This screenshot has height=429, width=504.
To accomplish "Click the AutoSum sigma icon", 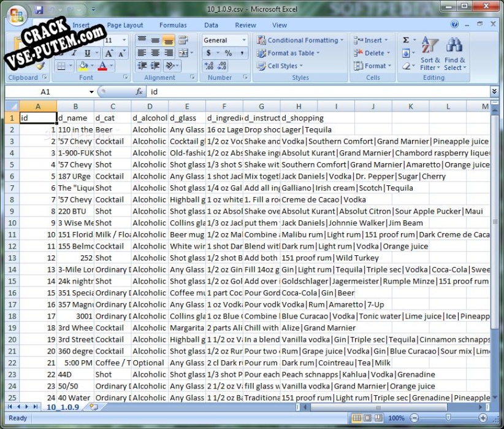I will [x=405, y=41].
